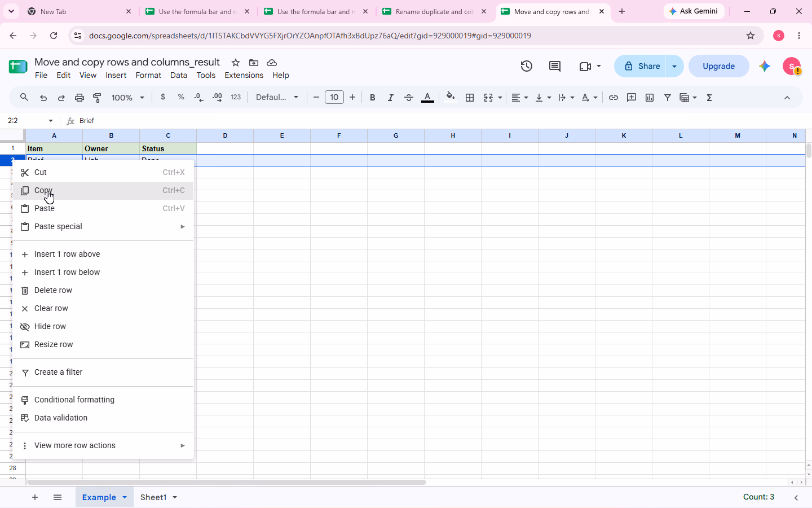Screen dimensions: 812x508
Task: Click the borders icon in toolbar
Action: pyautogui.click(x=470, y=98)
